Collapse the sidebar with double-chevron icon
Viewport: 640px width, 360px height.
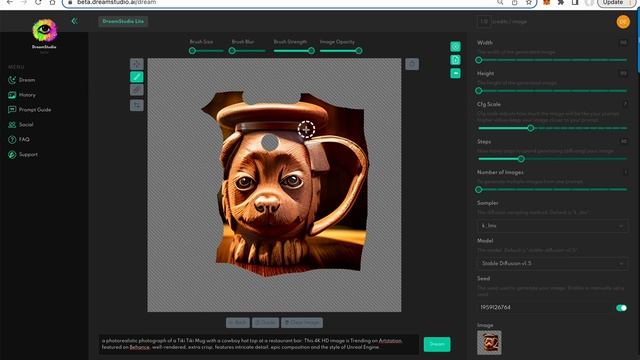(x=74, y=21)
